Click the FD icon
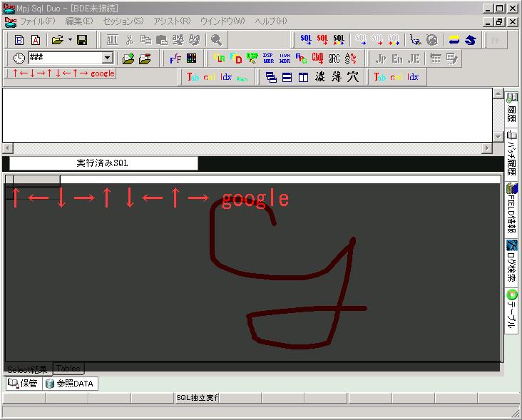The width and height of the screenshot is (522, 420). click(x=236, y=58)
